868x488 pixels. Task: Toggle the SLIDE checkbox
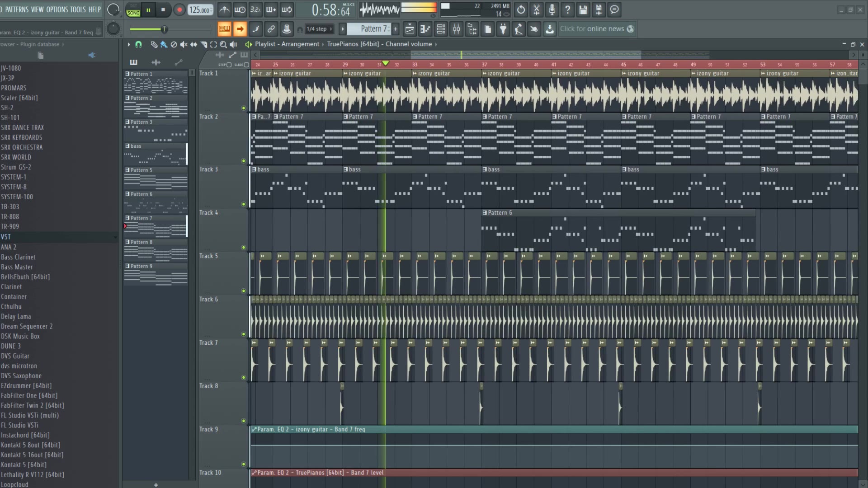tap(246, 65)
